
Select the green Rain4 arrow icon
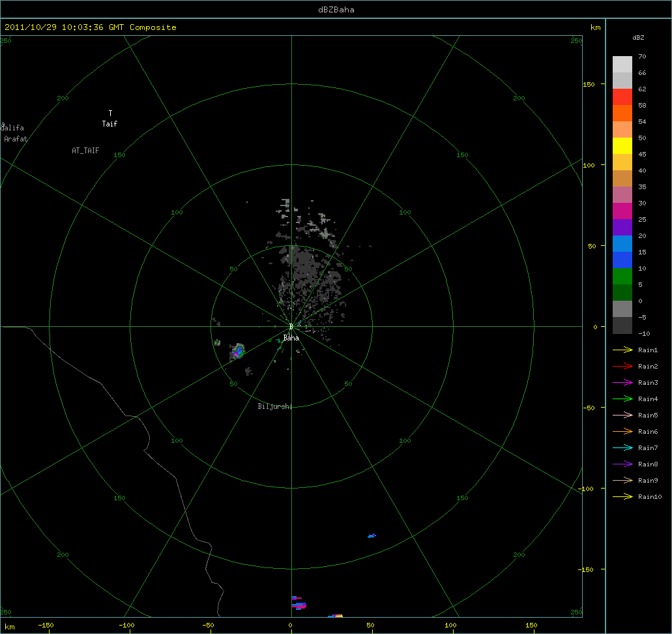[x=622, y=399]
